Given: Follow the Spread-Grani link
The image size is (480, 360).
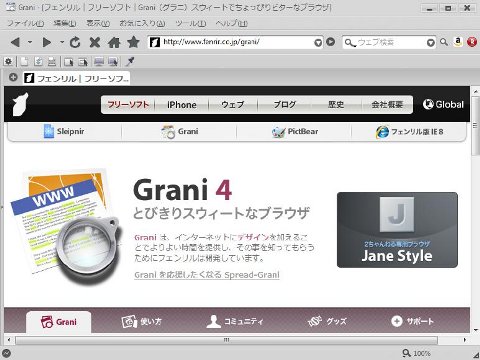Looking at the screenshot, I should 207,275.
